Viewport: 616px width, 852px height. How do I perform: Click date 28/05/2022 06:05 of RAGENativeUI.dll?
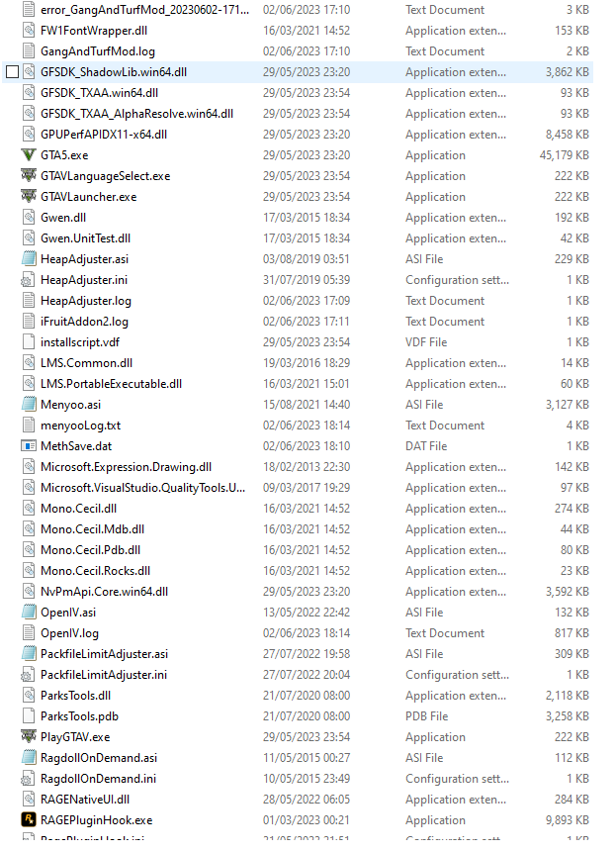pos(307,800)
